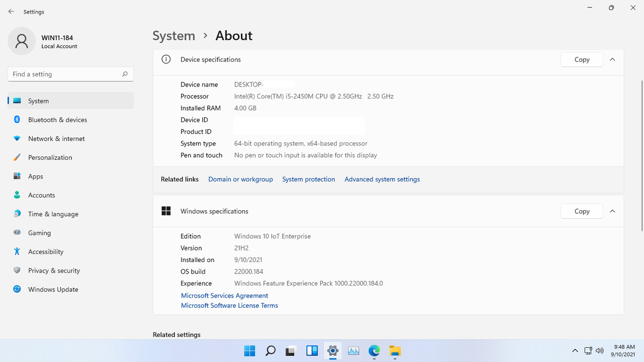Click the Windows logo beside Windows specifications
This screenshot has width=644, height=362.
166,211
